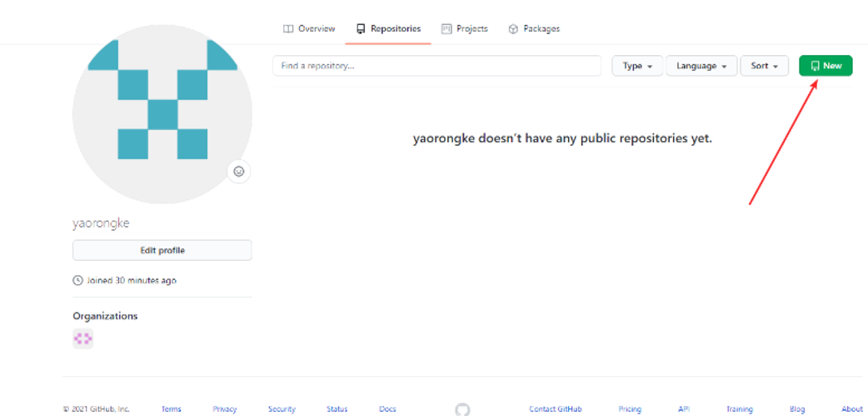868x416 pixels.
Task: Click the large teal profile avatar
Action: tap(162, 113)
